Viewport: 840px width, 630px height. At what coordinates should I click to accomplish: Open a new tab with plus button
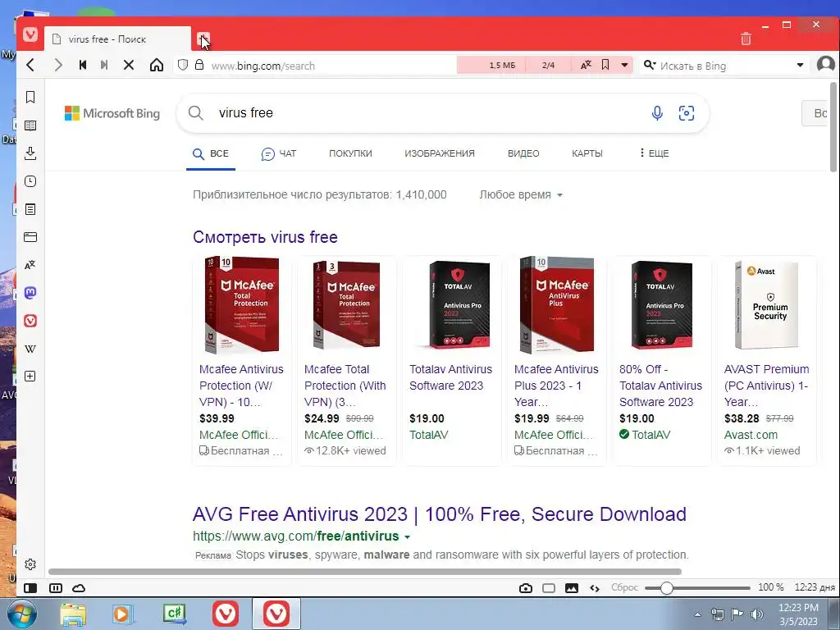pyautogui.click(x=203, y=39)
